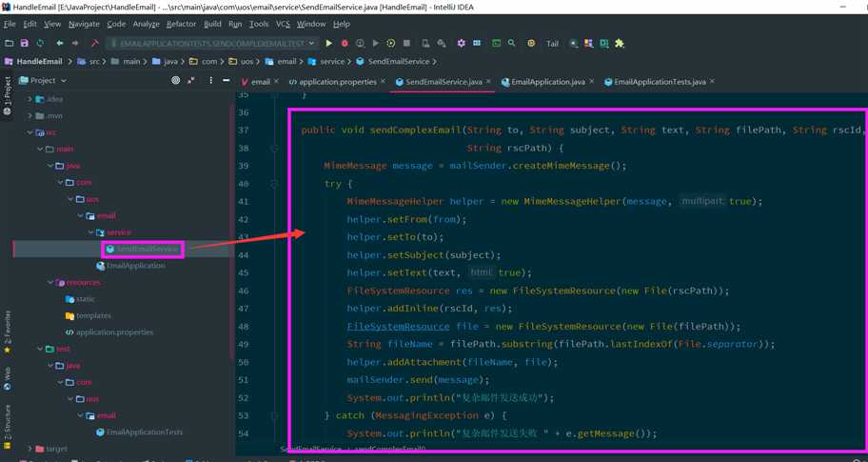Open the Structure side tool window
The image size is (868, 462).
8,426
